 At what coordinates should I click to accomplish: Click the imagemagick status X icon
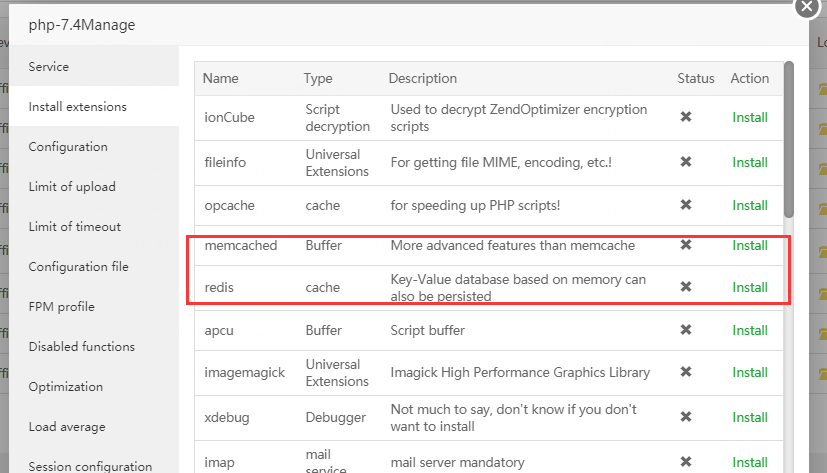pyautogui.click(x=686, y=372)
